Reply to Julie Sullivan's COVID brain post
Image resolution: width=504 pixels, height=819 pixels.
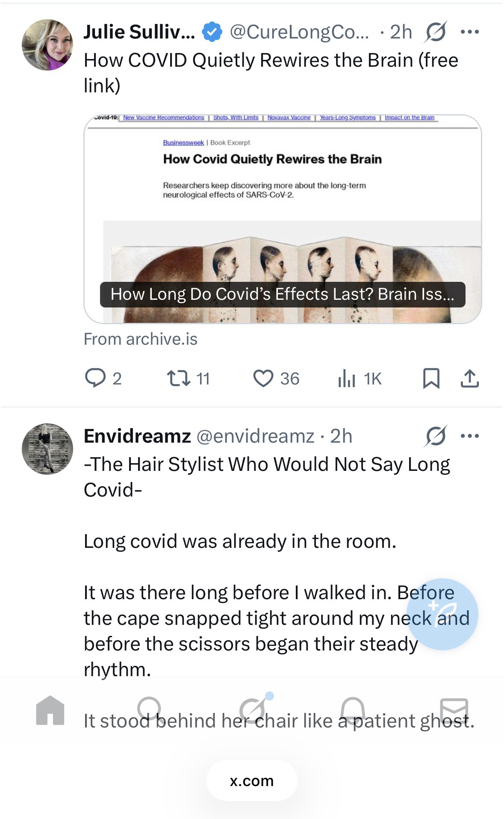tap(95, 378)
